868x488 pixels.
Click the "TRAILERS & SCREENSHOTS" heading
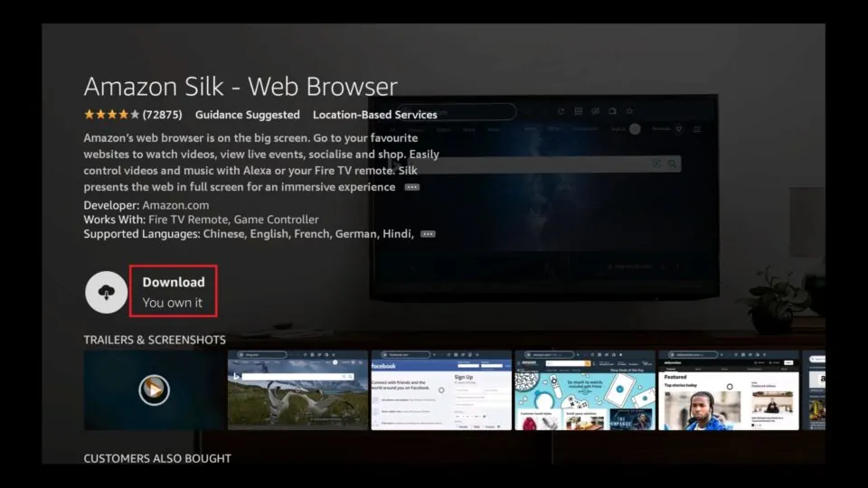point(155,340)
